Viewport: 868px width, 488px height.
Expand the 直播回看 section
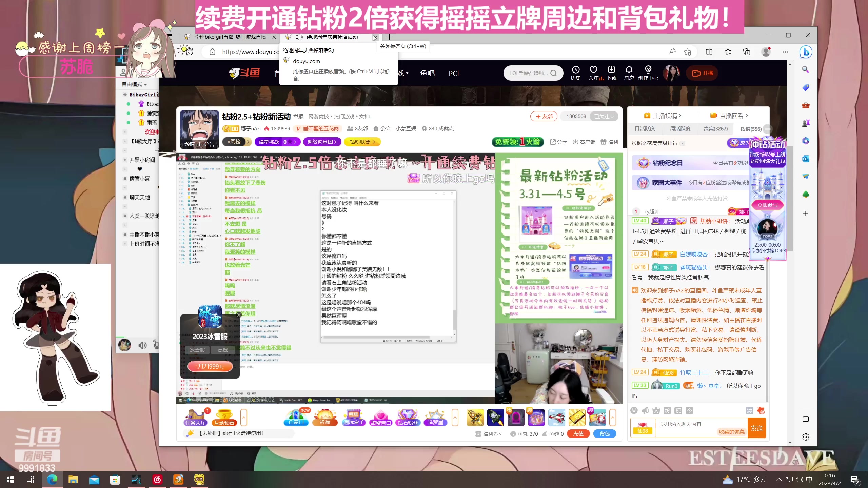729,116
